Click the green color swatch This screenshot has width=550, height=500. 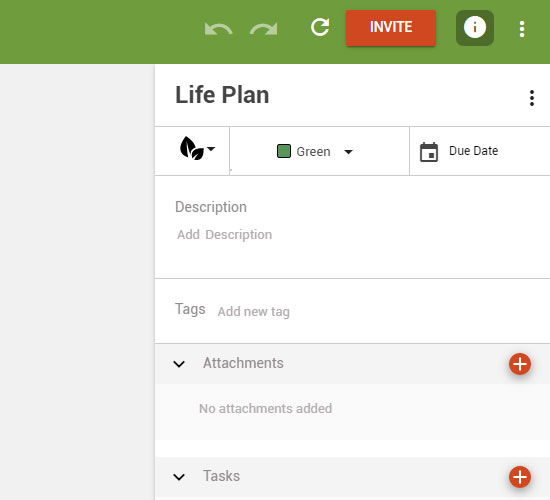pyautogui.click(x=283, y=151)
